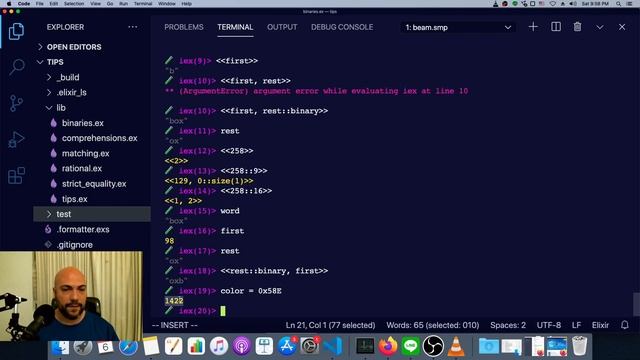
Task: Open VLC media player in Dock
Action: tap(456, 347)
